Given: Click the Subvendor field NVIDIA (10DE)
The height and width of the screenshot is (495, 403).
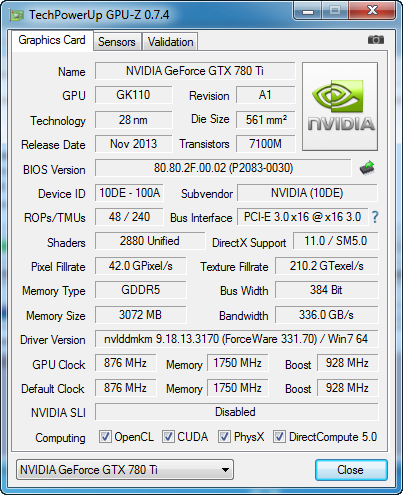Looking at the screenshot, I should point(307,193).
